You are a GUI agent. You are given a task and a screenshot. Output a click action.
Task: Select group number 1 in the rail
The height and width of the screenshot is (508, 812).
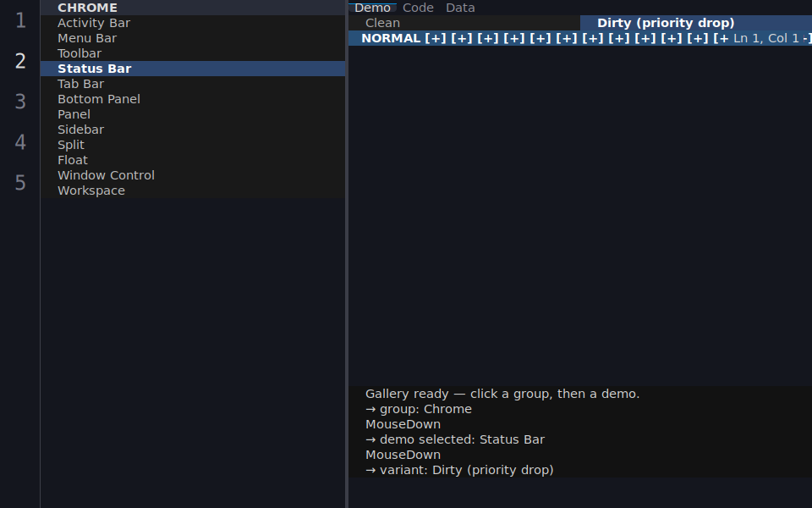point(20,20)
